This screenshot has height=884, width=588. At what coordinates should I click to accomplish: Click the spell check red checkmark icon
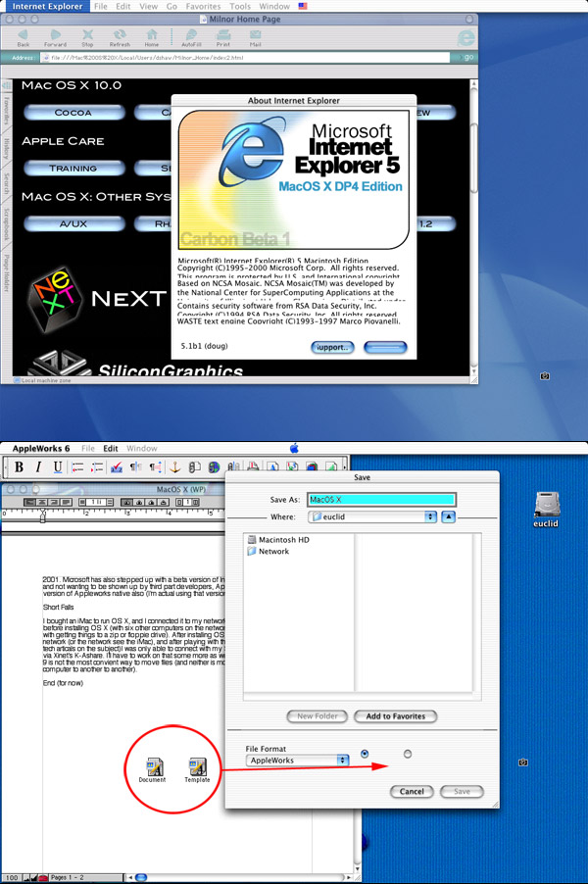pyautogui.click(x=117, y=467)
